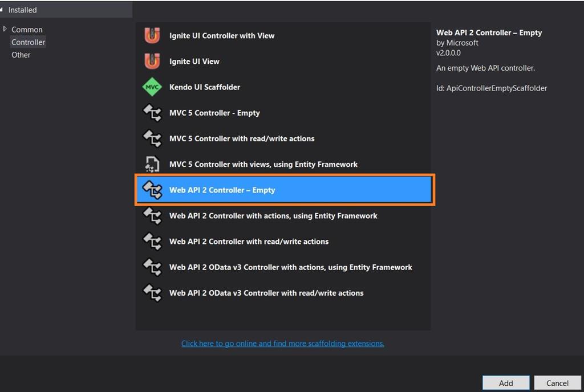Click icon for Web API 2 Controller using Entity Framework

click(x=152, y=216)
